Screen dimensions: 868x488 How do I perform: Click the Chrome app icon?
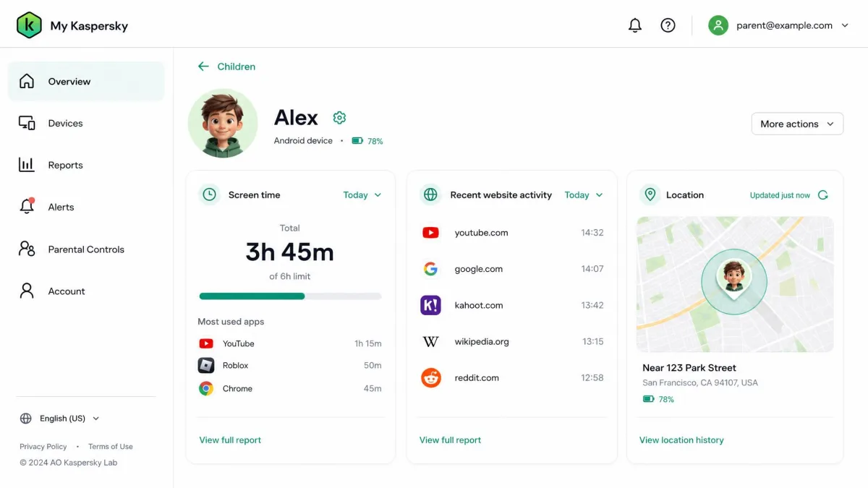pos(206,388)
